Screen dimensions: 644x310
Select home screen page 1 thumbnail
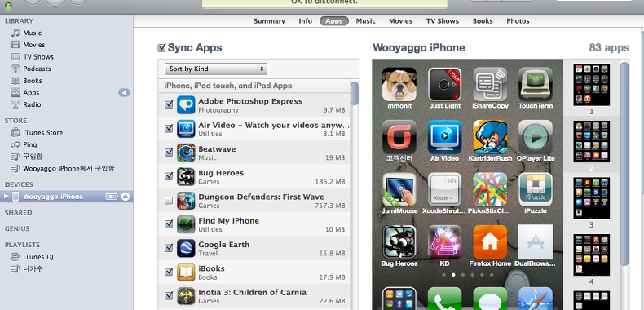click(592, 85)
